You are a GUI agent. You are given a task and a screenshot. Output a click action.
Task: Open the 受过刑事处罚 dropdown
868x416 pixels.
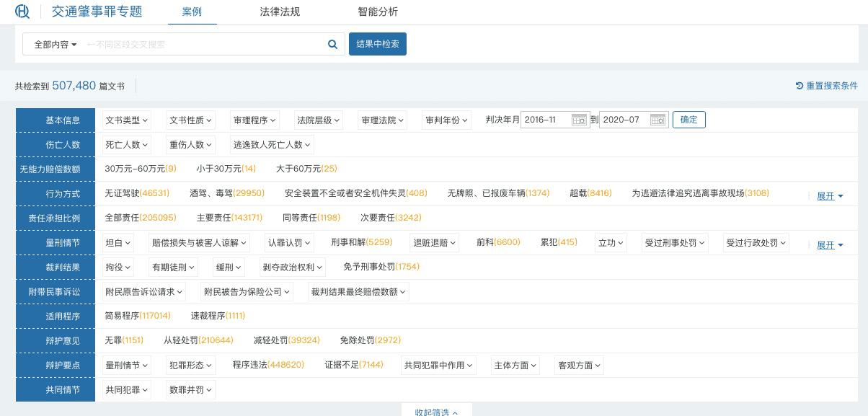click(676, 243)
